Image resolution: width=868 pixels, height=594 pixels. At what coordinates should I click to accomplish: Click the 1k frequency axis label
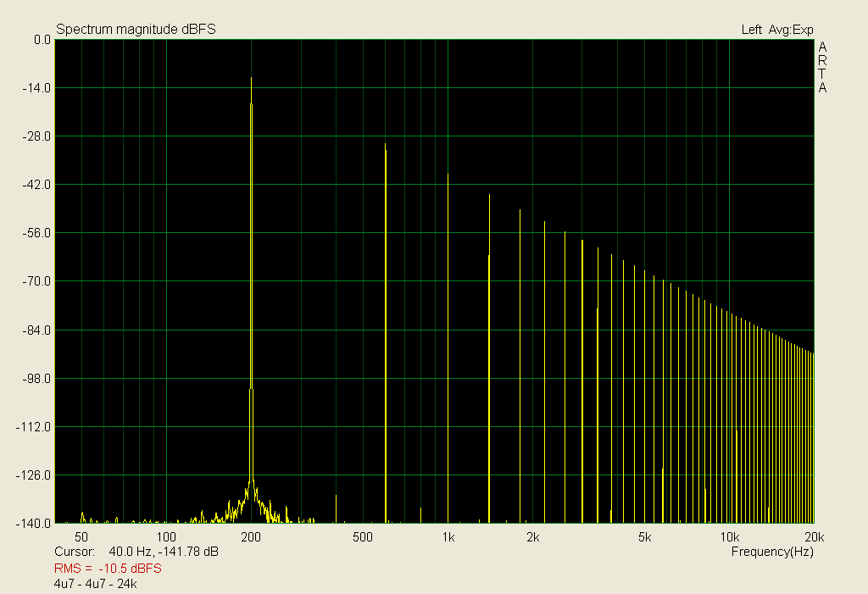point(448,537)
